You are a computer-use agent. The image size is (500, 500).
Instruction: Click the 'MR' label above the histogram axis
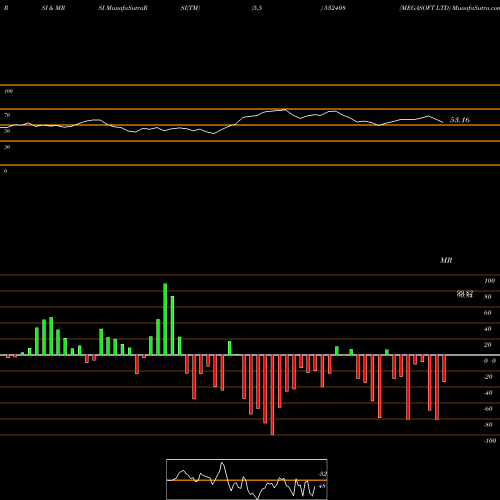coord(446,260)
